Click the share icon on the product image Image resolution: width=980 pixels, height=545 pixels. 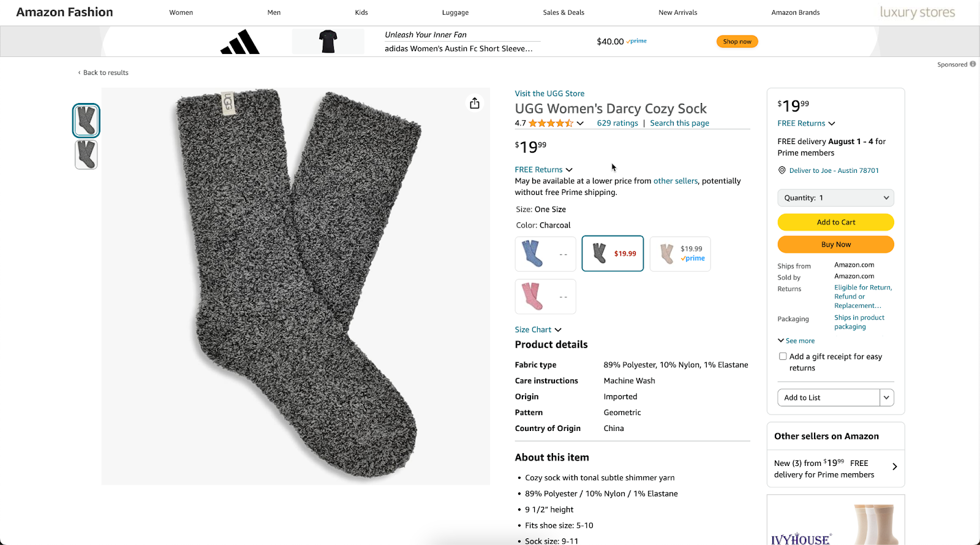[474, 102]
